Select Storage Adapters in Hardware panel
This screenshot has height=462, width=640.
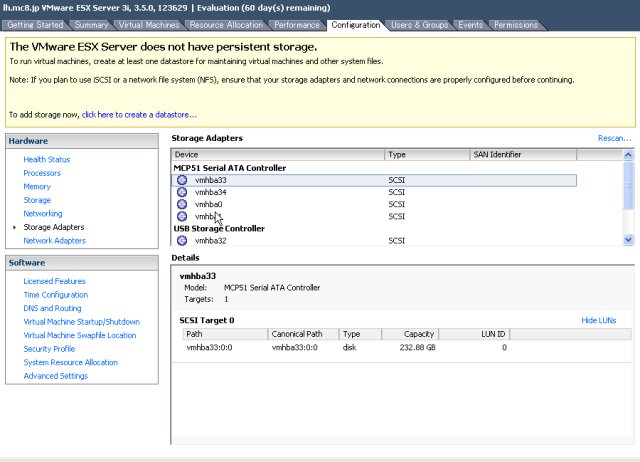pos(53,227)
